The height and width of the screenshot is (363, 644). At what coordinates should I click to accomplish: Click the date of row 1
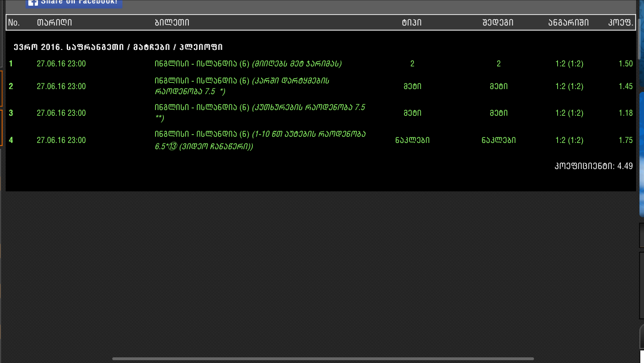pos(61,64)
